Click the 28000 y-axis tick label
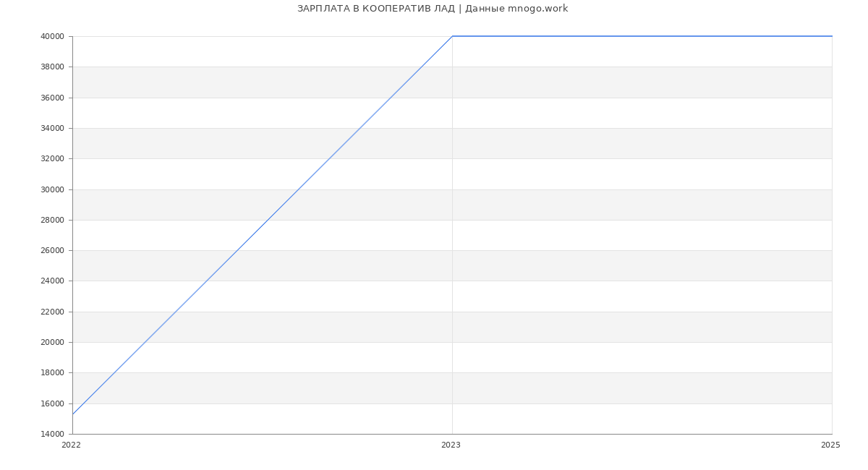 [52, 221]
